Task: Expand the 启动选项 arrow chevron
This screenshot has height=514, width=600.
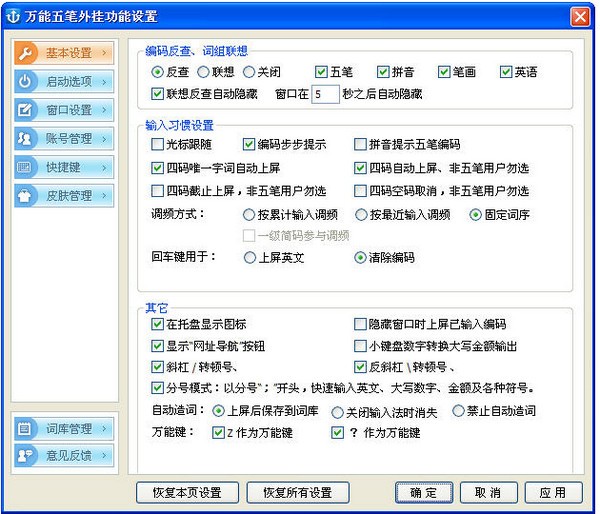Action: [104, 81]
